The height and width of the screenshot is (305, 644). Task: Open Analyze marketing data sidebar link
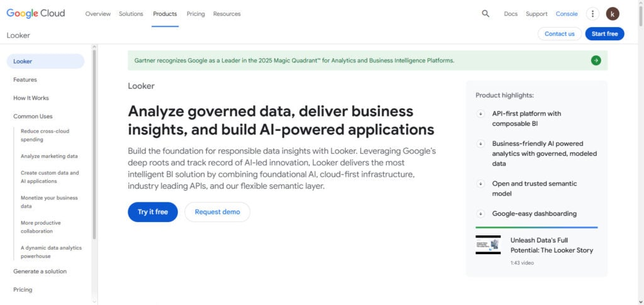point(49,157)
